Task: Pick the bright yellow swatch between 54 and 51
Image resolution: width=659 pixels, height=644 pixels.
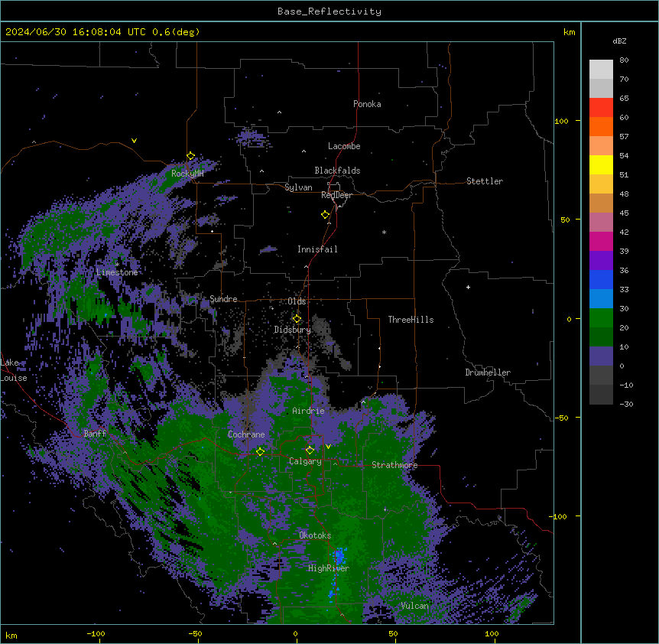Action: [x=601, y=164]
